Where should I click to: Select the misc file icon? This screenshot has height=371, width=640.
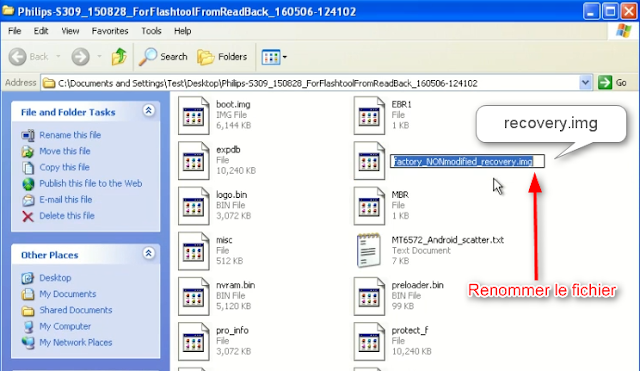(x=193, y=251)
